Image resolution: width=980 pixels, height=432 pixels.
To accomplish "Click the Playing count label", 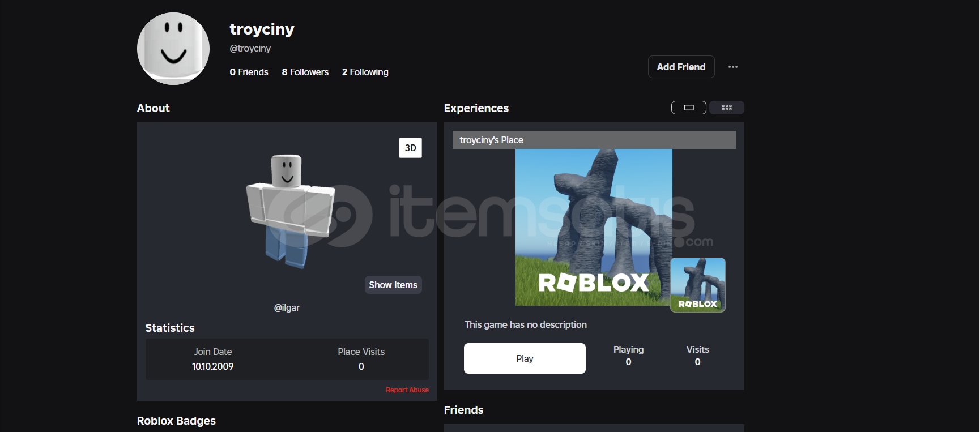I will [x=628, y=349].
